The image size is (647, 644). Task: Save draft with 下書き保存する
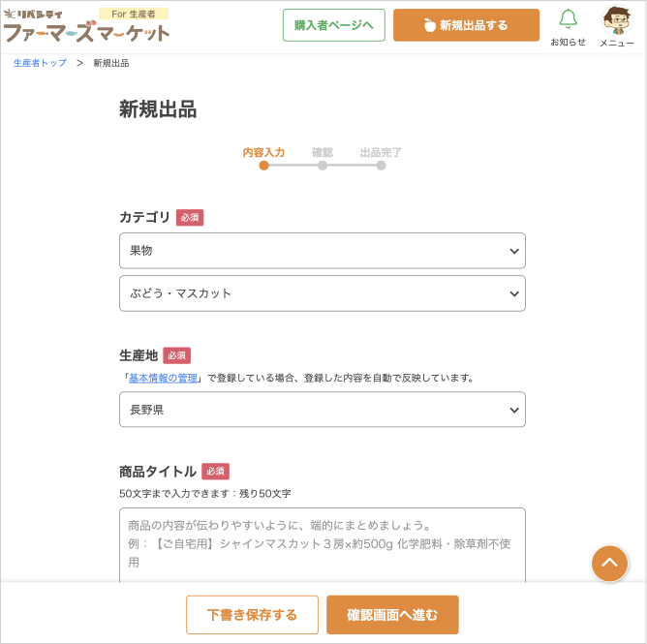coord(252,615)
